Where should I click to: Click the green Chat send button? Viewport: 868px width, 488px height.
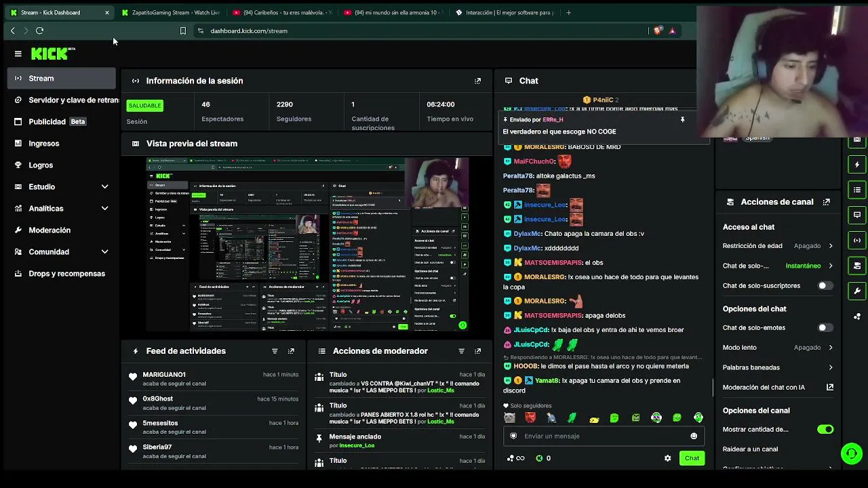click(x=692, y=458)
